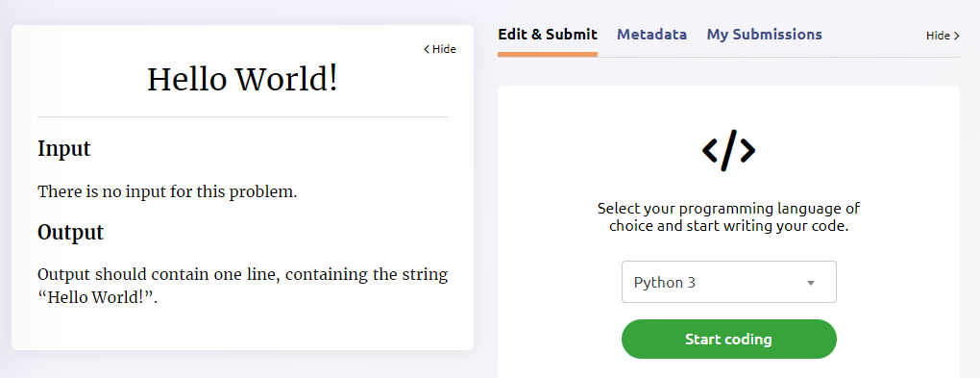Screen dimensions: 980x378
Task: Click the code brackets icon
Action: pos(728,150)
